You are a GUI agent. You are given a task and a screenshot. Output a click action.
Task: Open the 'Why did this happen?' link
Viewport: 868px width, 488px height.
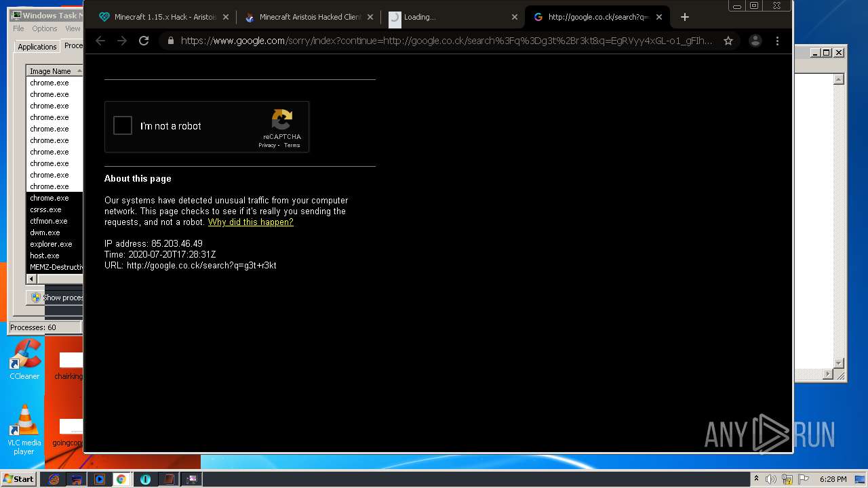point(250,222)
